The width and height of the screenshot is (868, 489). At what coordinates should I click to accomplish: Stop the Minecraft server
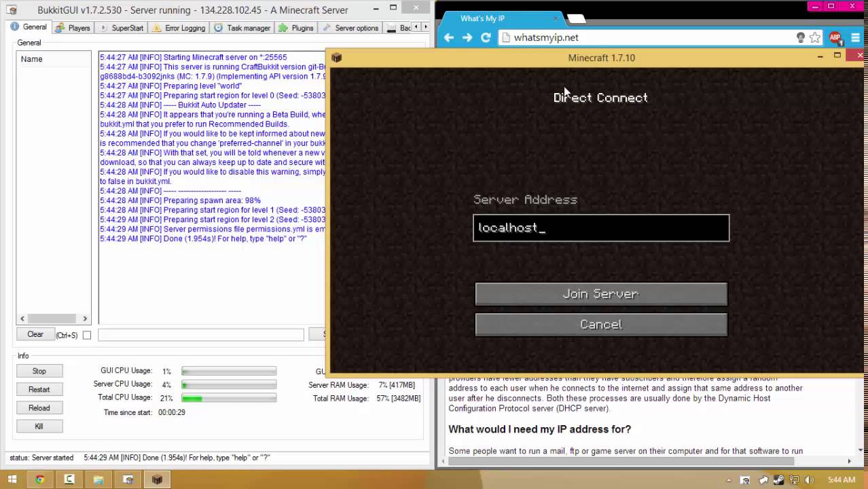click(39, 371)
